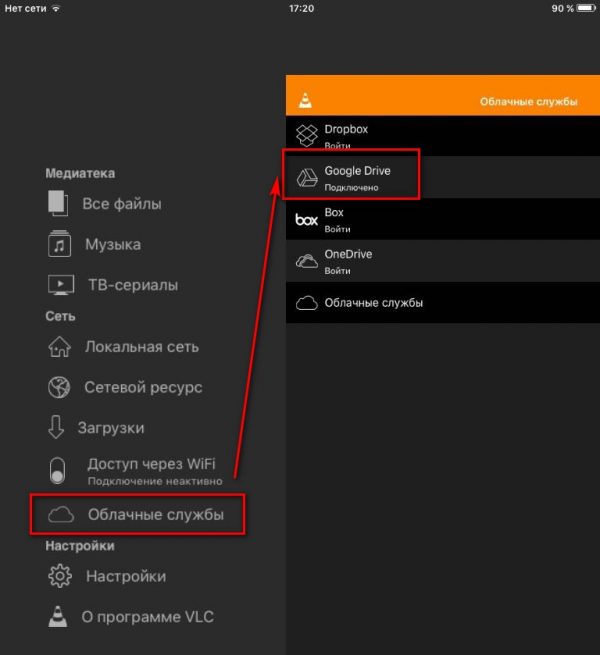600x655 pixels.
Task: Click the VLC cone icon in orange header
Action: click(x=306, y=98)
